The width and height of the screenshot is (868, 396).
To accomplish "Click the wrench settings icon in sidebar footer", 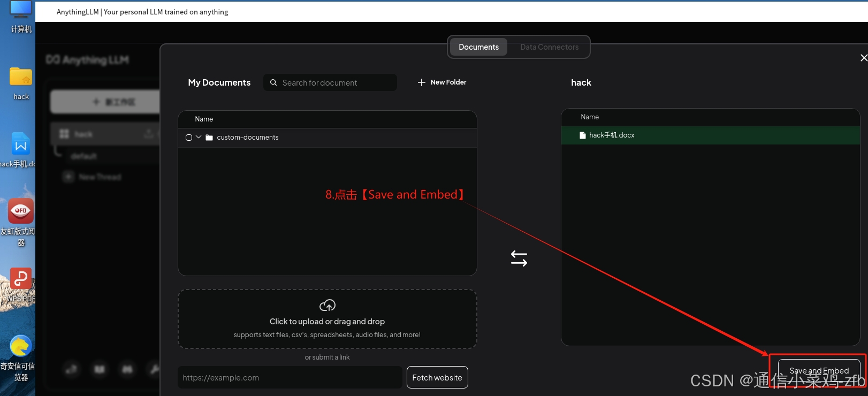I will click(x=155, y=369).
